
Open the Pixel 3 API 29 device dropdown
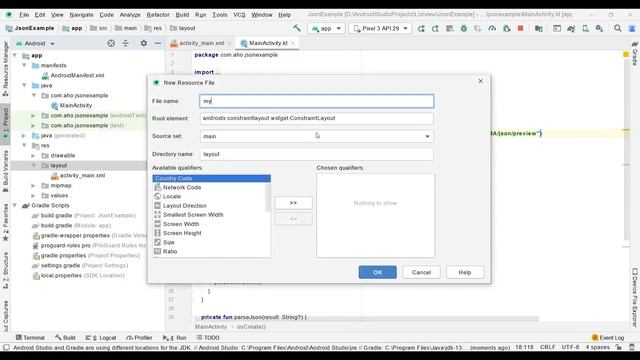click(x=380, y=28)
